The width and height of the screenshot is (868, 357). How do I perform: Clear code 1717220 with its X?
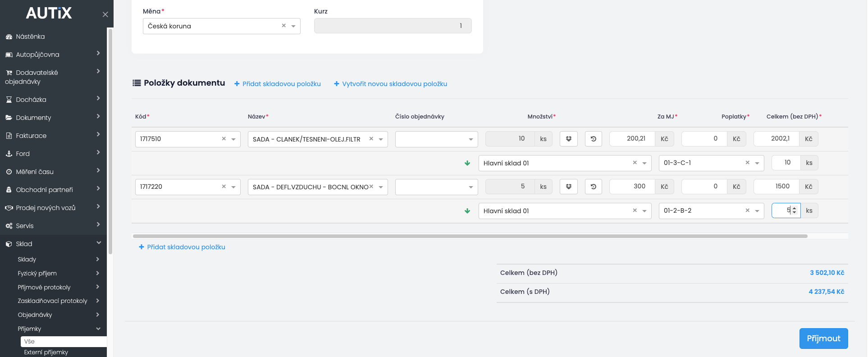coord(224,187)
